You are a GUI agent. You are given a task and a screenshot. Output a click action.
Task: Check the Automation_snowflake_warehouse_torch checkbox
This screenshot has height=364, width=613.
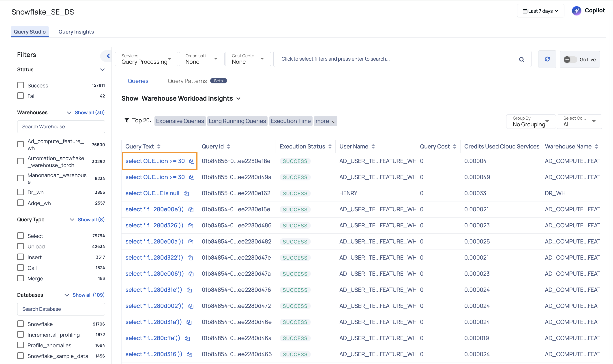tap(21, 161)
